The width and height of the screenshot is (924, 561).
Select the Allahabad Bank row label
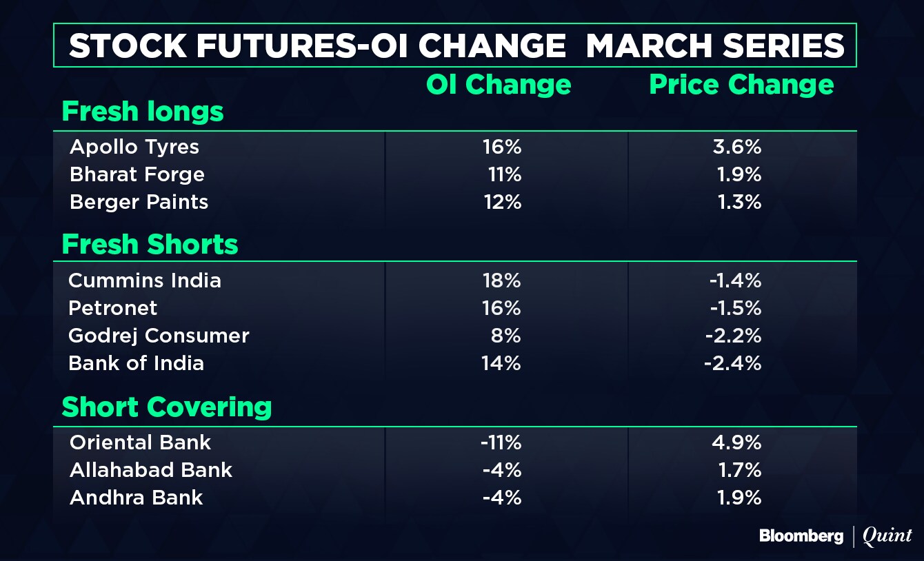151,470
